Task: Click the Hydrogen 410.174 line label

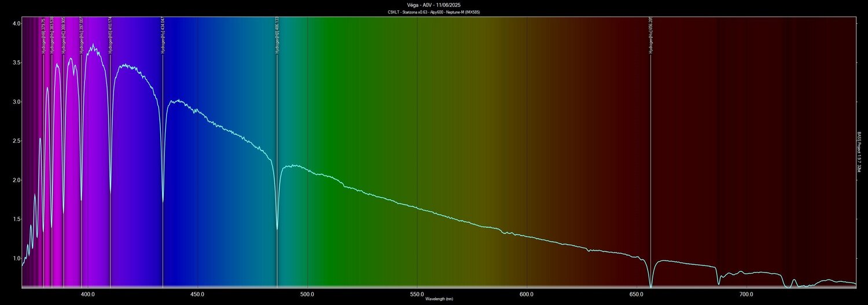Action: (x=110, y=36)
